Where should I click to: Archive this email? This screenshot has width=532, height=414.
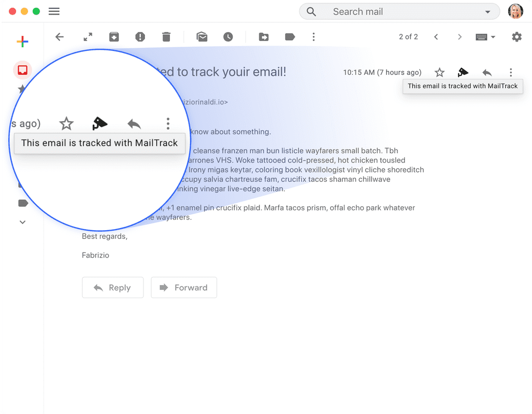(x=114, y=37)
